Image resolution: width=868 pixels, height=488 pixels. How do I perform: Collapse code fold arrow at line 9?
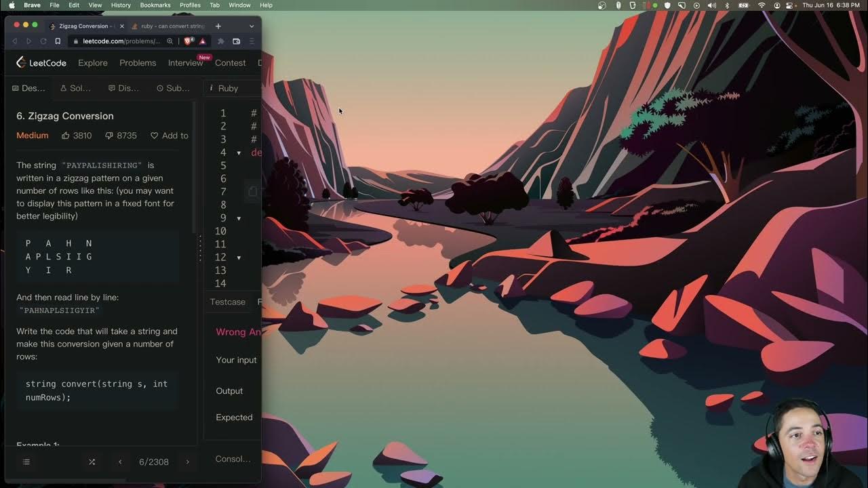point(239,219)
